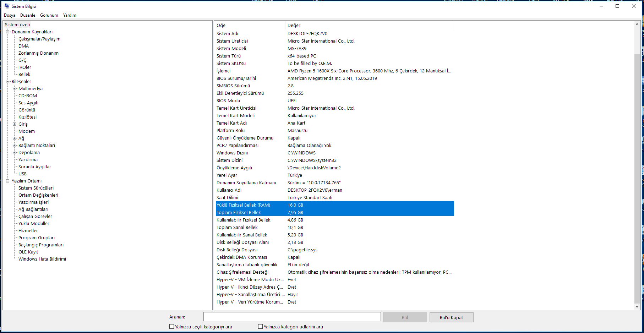Click the Cihaz Şifrelemesi Desteği row
This screenshot has height=333, width=644.
[335, 272]
